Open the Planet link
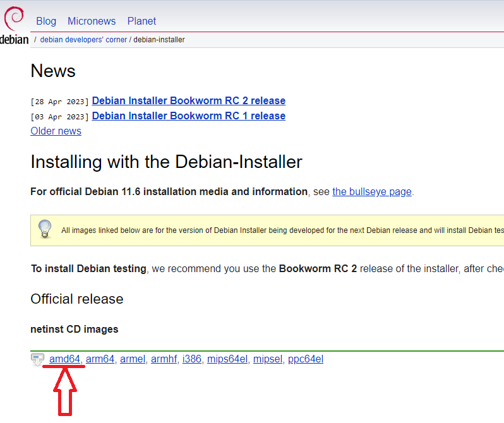Image resolution: width=504 pixels, height=423 pixels. (x=141, y=21)
